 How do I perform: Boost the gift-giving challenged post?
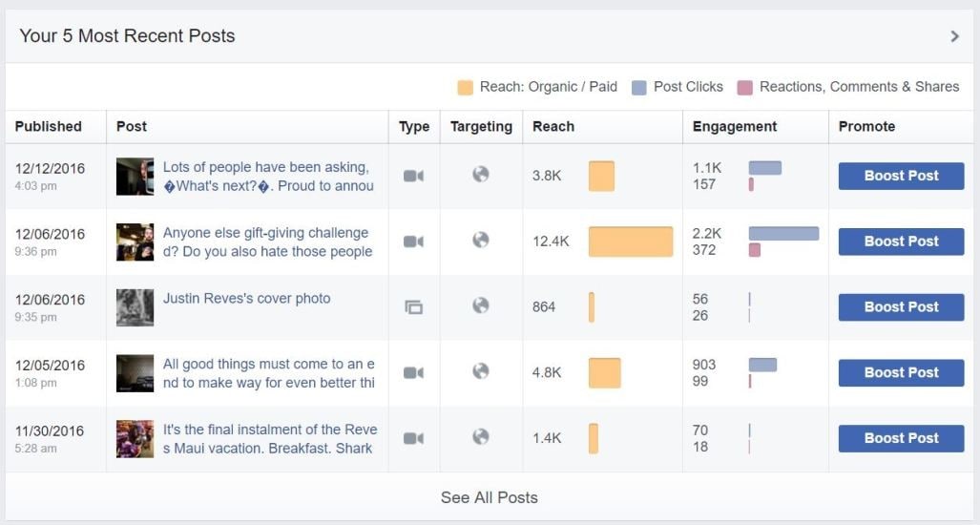[x=901, y=241]
